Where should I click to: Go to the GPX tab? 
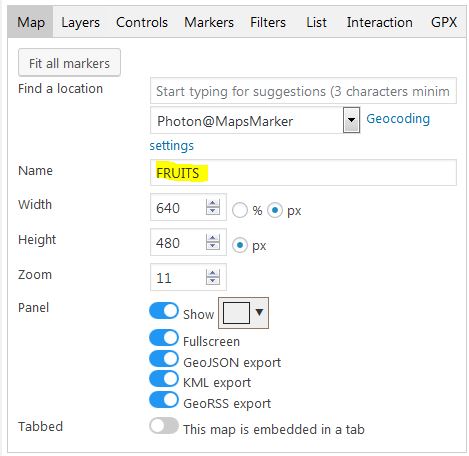pyautogui.click(x=444, y=22)
